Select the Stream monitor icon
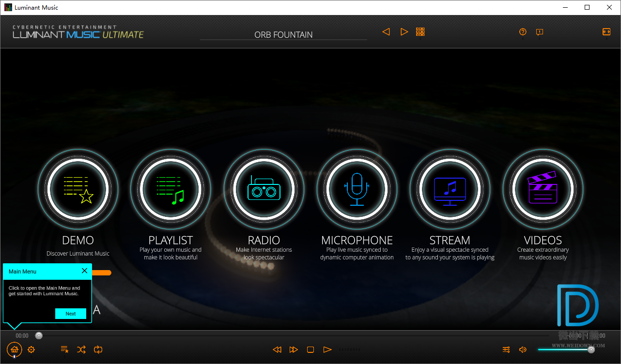Image resolution: width=621 pixels, height=364 pixels. click(450, 189)
